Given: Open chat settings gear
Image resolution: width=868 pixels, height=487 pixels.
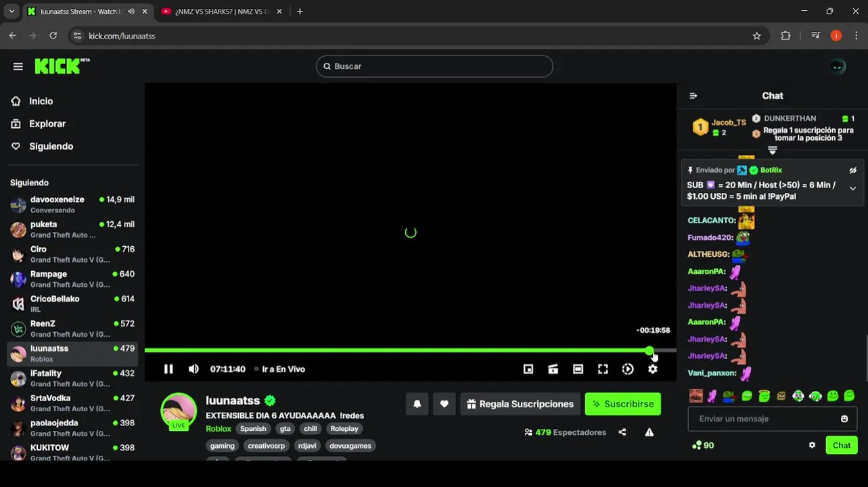Looking at the screenshot, I should [812, 445].
